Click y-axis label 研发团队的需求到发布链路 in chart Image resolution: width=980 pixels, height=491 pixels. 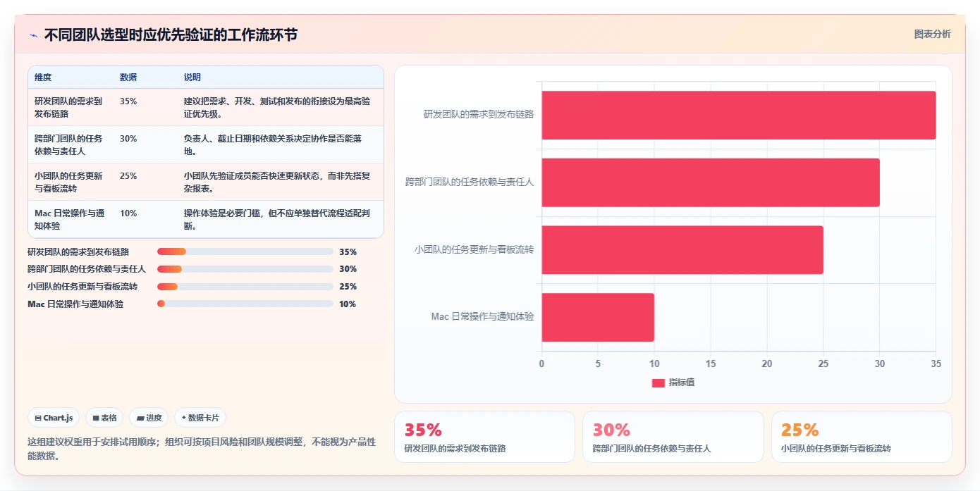479,114
